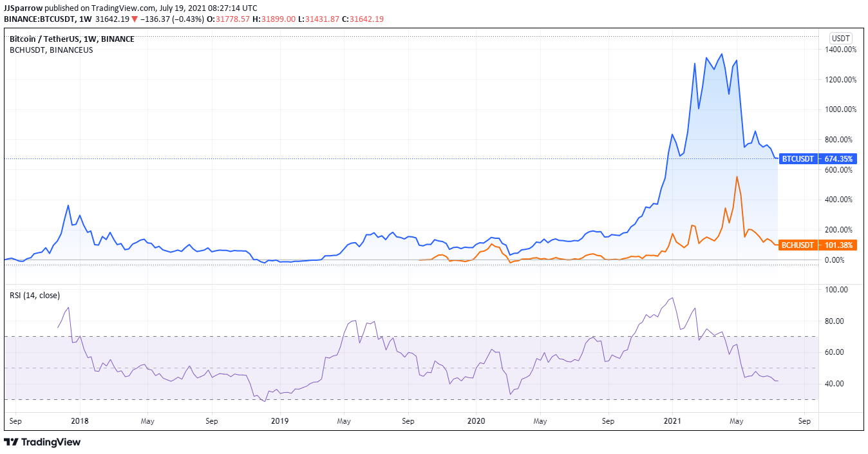Click the 1200.00% price axis label
Viewport: 868px width, 454px height.
coord(840,80)
